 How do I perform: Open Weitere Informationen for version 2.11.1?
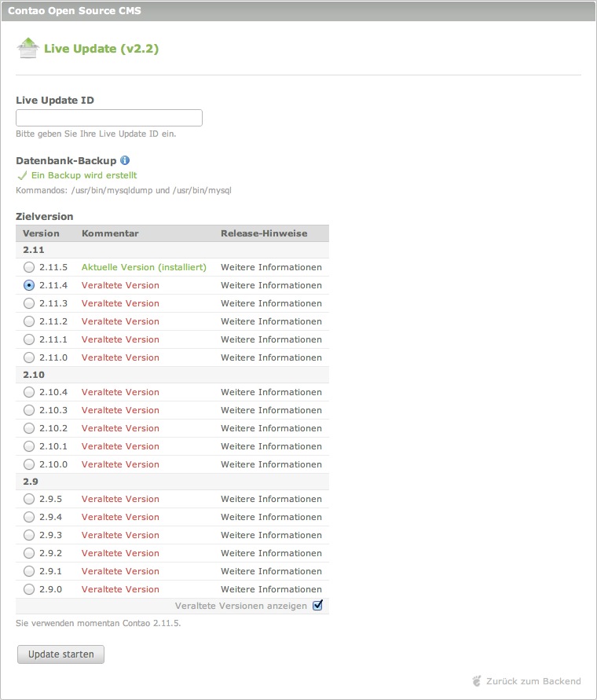point(271,339)
